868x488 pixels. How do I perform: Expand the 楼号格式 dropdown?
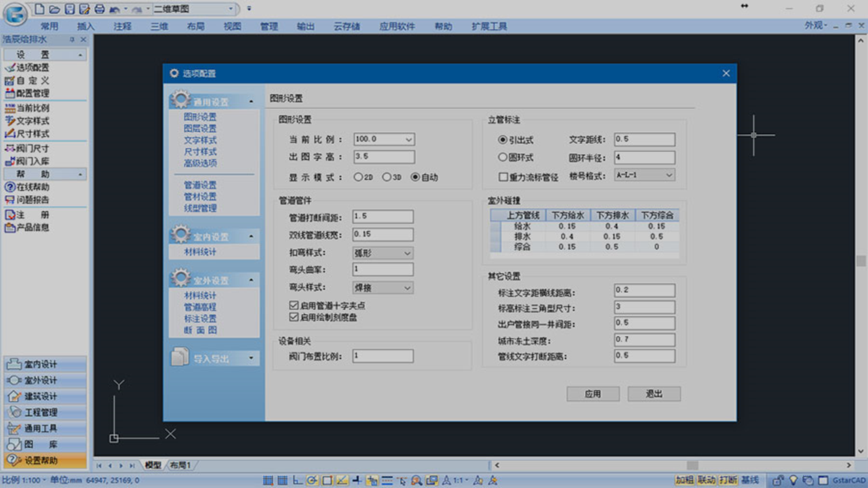point(669,175)
